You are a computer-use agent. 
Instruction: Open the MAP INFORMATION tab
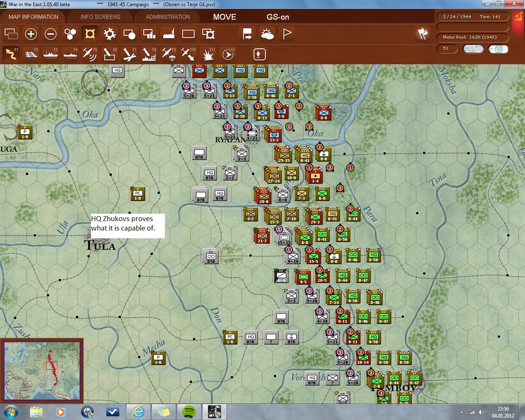coord(33,17)
